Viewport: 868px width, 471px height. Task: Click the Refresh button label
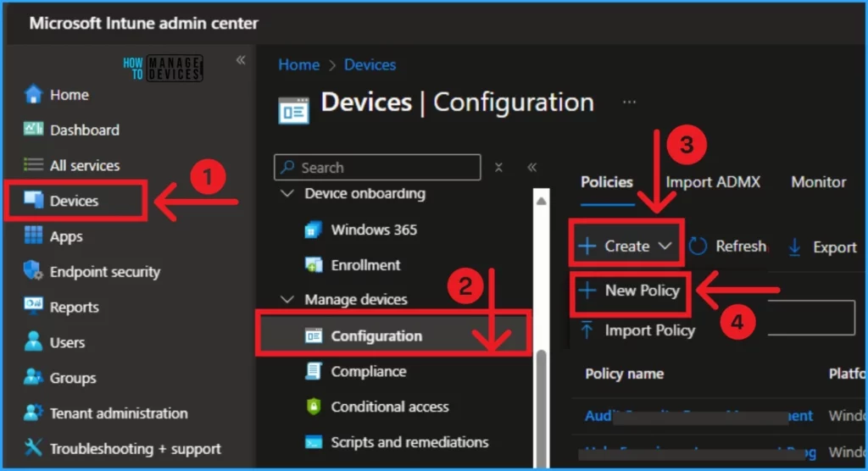point(741,246)
